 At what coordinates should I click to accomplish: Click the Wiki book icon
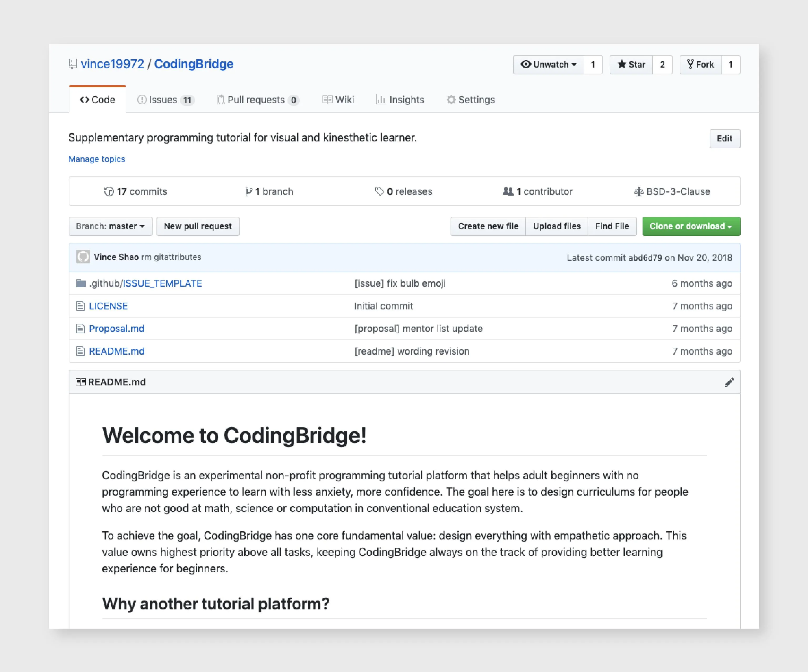tap(327, 100)
